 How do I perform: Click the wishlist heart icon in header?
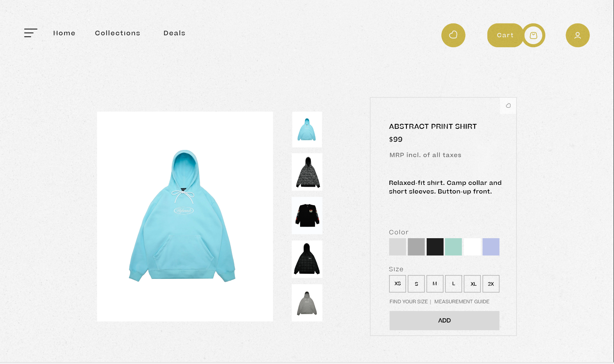(x=453, y=35)
